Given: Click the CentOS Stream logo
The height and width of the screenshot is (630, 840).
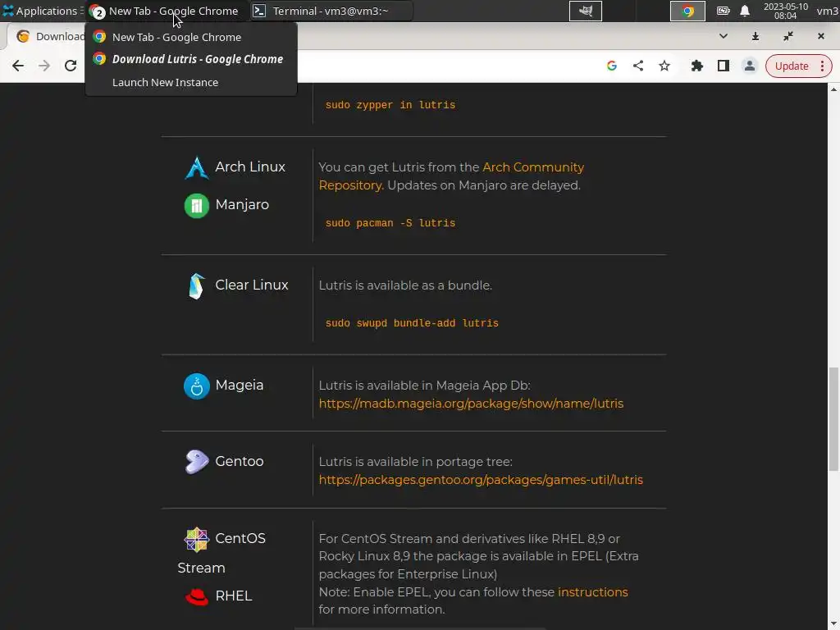Looking at the screenshot, I should tap(197, 539).
